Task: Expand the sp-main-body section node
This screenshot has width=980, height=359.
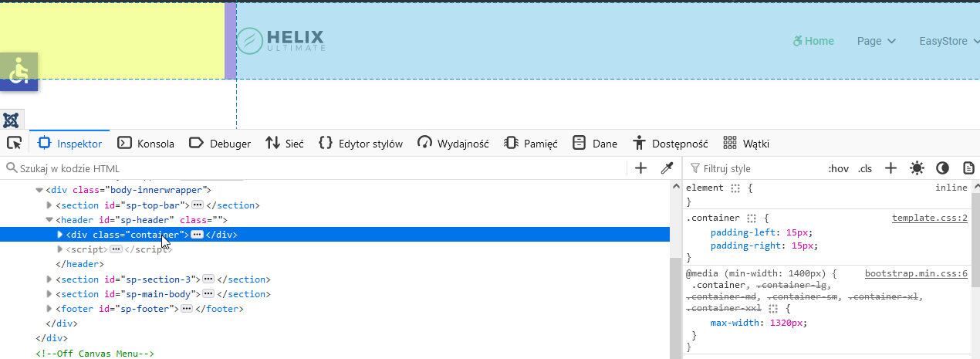Action: click(x=49, y=294)
